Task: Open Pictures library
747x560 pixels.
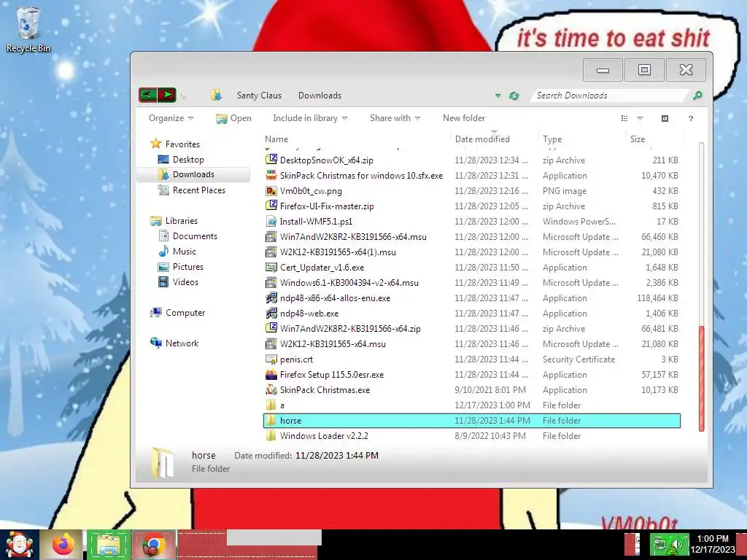Action: [x=181, y=267]
